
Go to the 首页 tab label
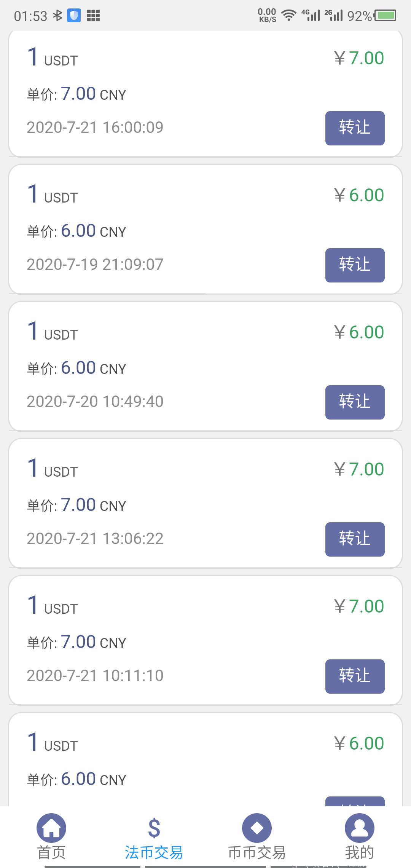pyautogui.click(x=51, y=853)
